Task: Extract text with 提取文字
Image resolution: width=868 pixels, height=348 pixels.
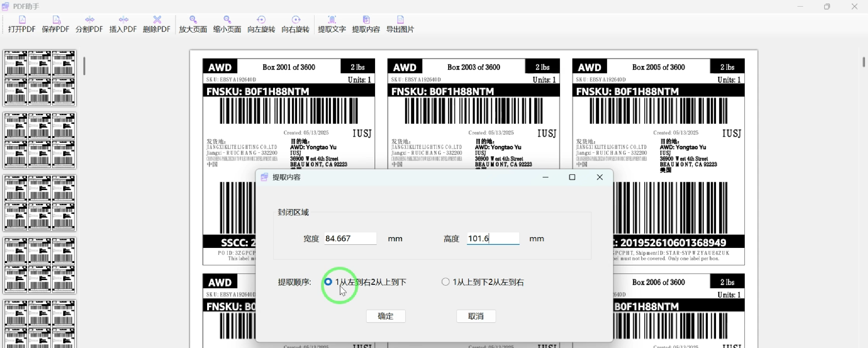Action: point(332,24)
